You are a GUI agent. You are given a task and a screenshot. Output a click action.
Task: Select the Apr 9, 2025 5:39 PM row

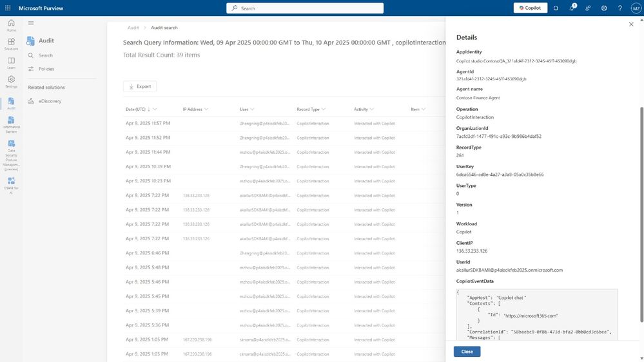click(284, 310)
